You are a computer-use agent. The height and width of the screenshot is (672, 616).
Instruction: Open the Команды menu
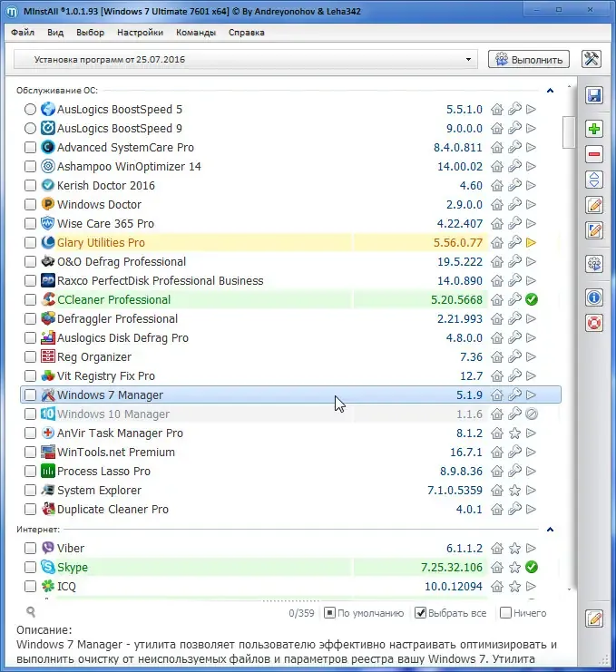(196, 33)
